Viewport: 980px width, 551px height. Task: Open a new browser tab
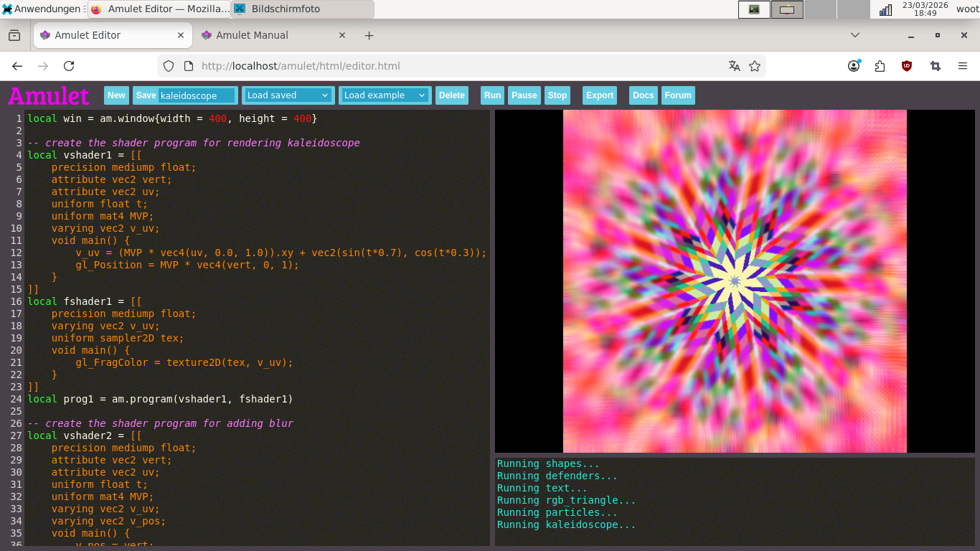(x=369, y=35)
